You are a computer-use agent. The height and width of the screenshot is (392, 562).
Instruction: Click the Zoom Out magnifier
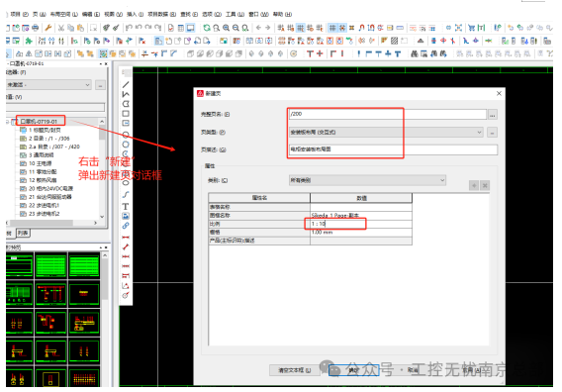(x=235, y=28)
